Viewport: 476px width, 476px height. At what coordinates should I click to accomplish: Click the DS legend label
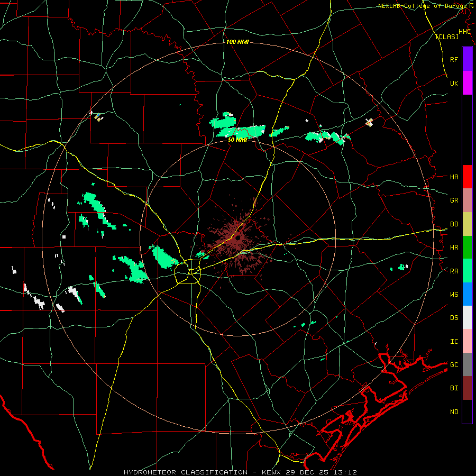pyautogui.click(x=454, y=317)
